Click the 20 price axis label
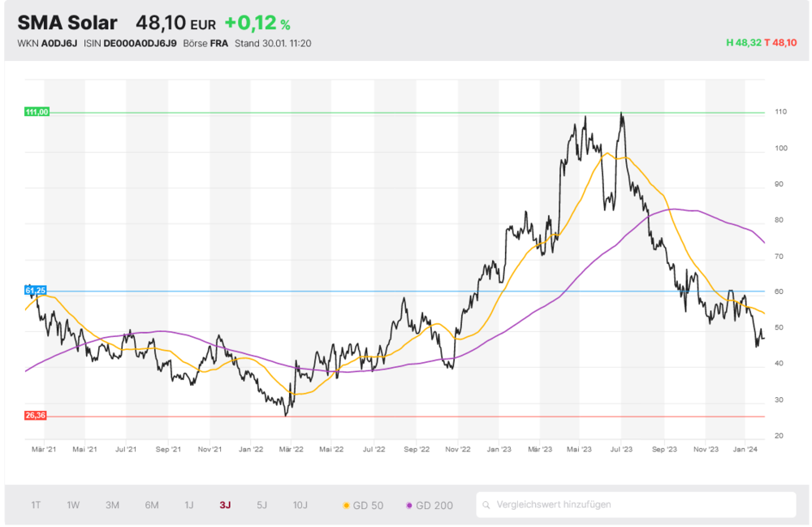Viewport: 812px width, 527px height. 779,436
